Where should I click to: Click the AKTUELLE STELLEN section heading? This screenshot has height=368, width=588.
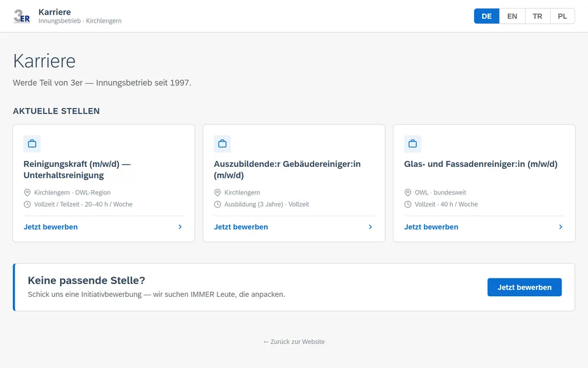click(56, 111)
